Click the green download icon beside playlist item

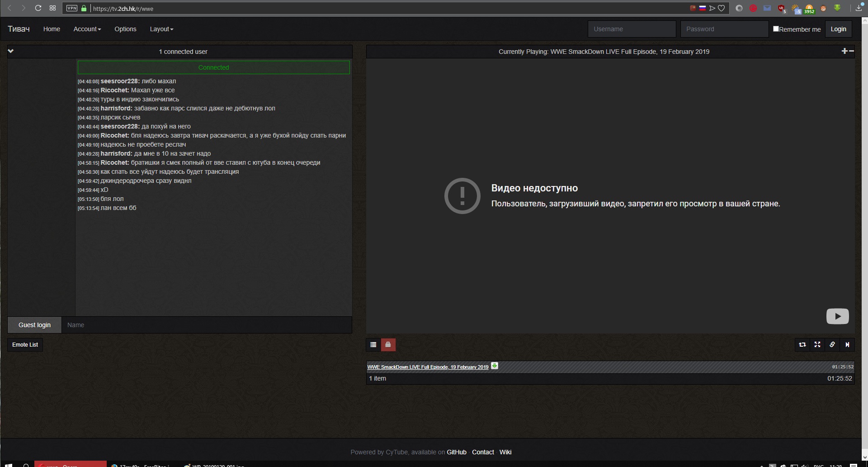tap(495, 366)
